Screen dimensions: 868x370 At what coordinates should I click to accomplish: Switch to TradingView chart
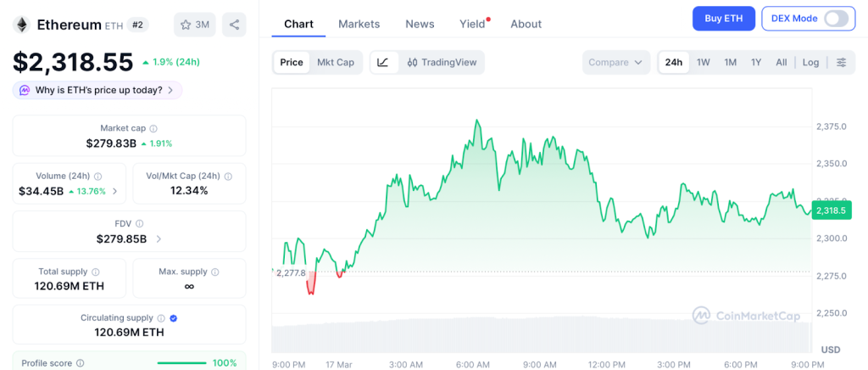coord(442,62)
